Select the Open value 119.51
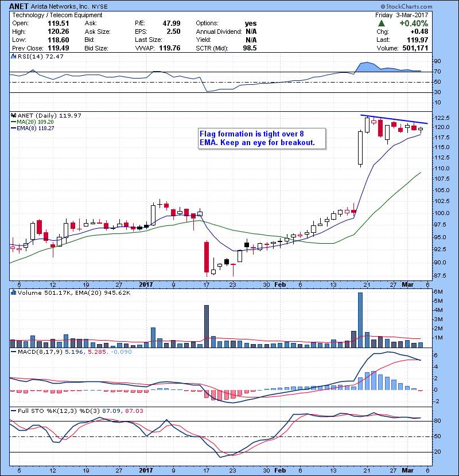The image size is (459, 476). (59, 24)
